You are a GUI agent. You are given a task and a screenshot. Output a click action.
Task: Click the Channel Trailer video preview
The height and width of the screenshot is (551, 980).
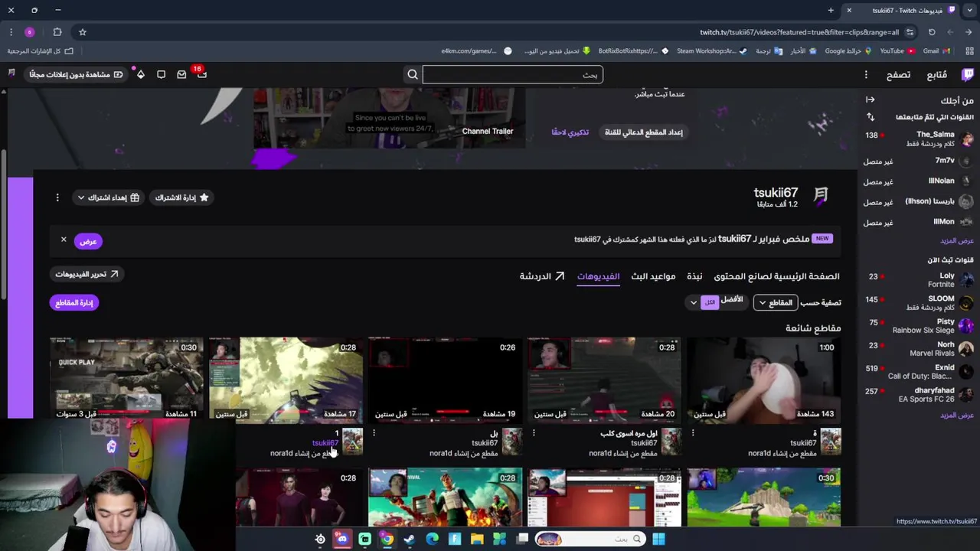[389, 119]
